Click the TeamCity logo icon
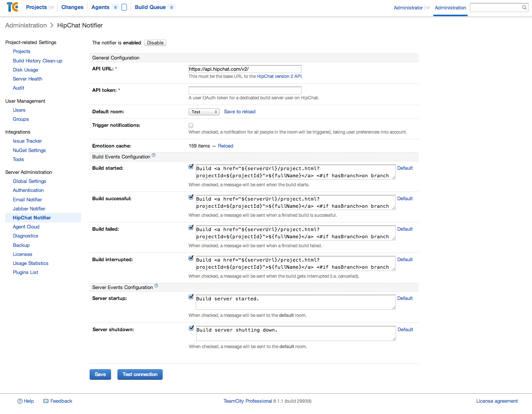The image size is (532, 414). [x=12, y=7]
